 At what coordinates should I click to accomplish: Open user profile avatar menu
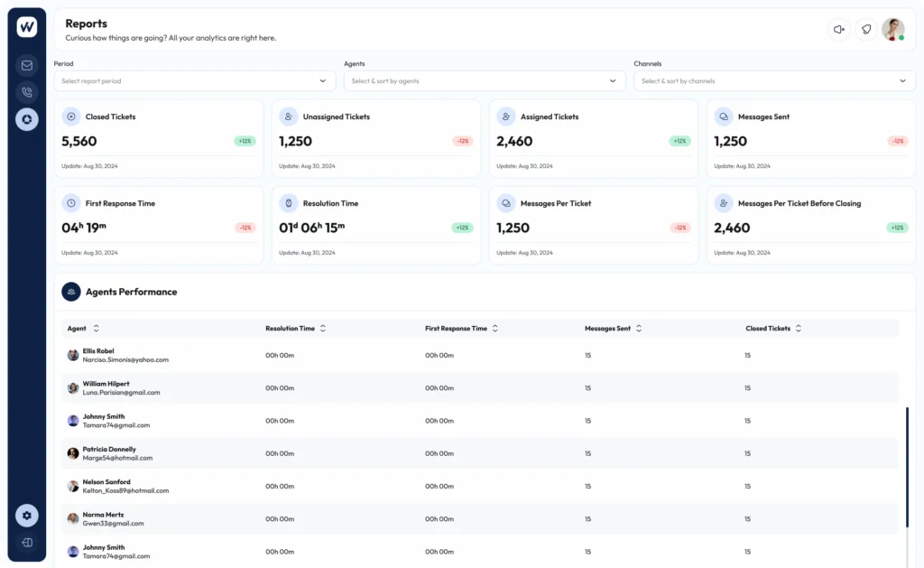click(892, 30)
